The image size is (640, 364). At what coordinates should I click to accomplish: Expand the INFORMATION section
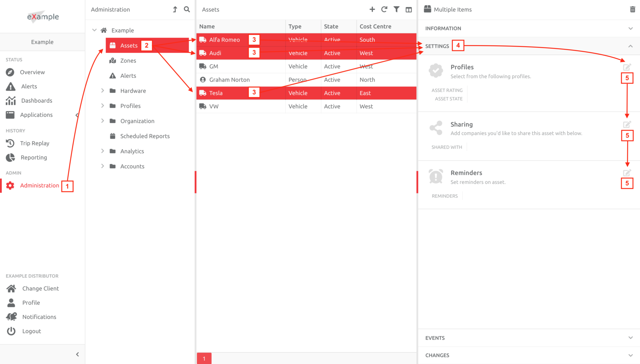630,28
